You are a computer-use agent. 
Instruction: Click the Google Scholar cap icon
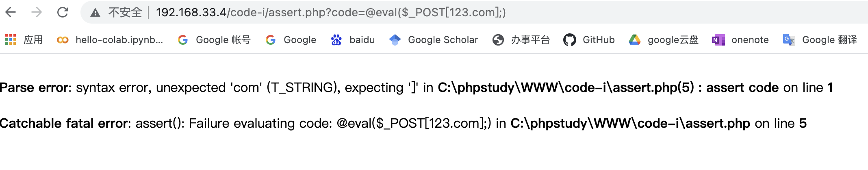(395, 40)
